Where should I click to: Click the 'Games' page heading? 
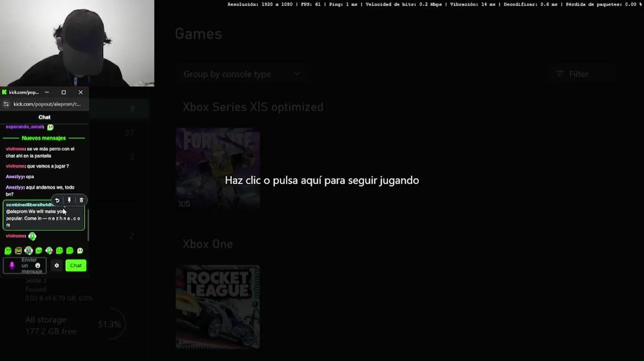[199, 34]
